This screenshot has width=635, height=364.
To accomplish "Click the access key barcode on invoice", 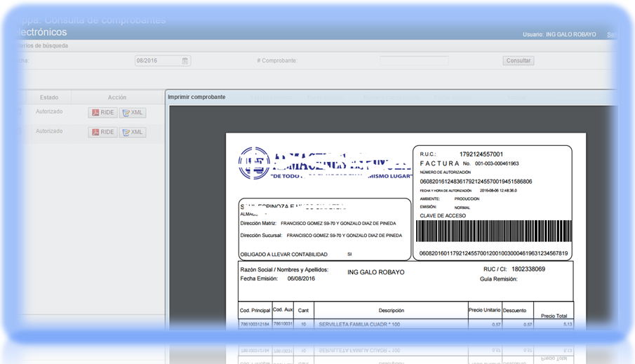I will (x=493, y=231).
